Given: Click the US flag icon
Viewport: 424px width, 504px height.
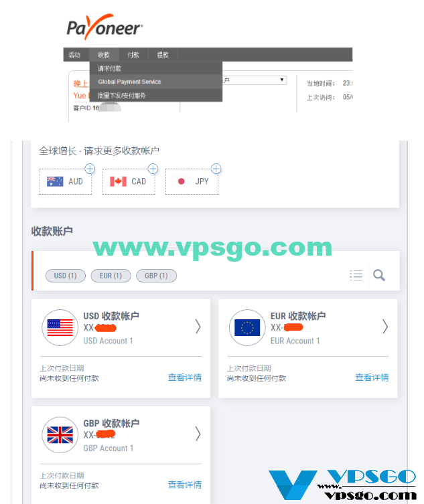Looking at the screenshot, I should [x=60, y=327].
